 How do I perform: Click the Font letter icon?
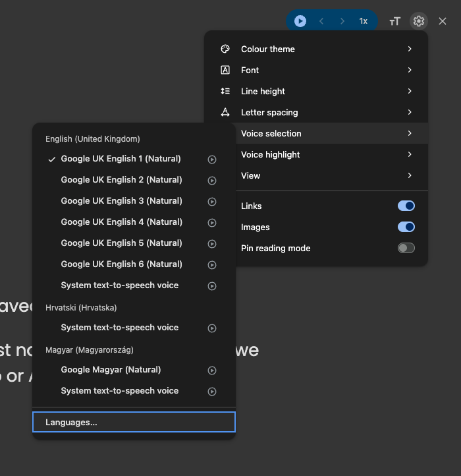point(225,70)
